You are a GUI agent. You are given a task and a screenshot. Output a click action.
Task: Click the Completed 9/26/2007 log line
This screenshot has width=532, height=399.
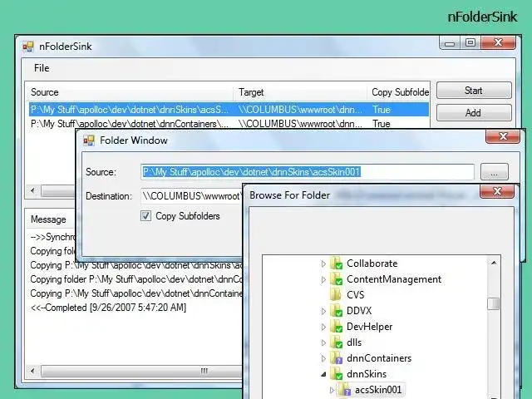pos(108,308)
